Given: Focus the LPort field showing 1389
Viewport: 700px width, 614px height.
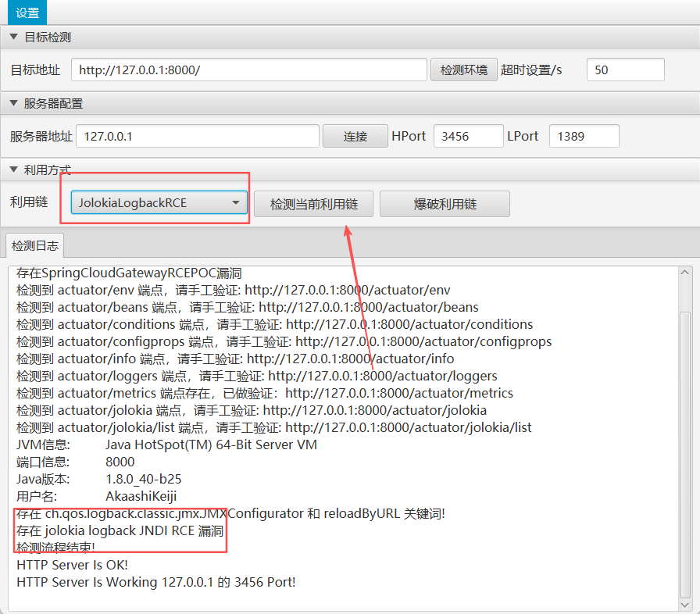Looking at the screenshot, I should [584, 136].
